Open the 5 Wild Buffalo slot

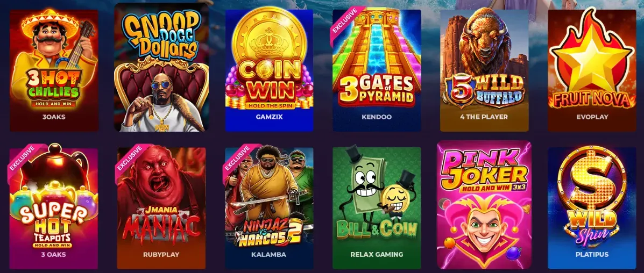pyautogui.click(x=484, y=70)
